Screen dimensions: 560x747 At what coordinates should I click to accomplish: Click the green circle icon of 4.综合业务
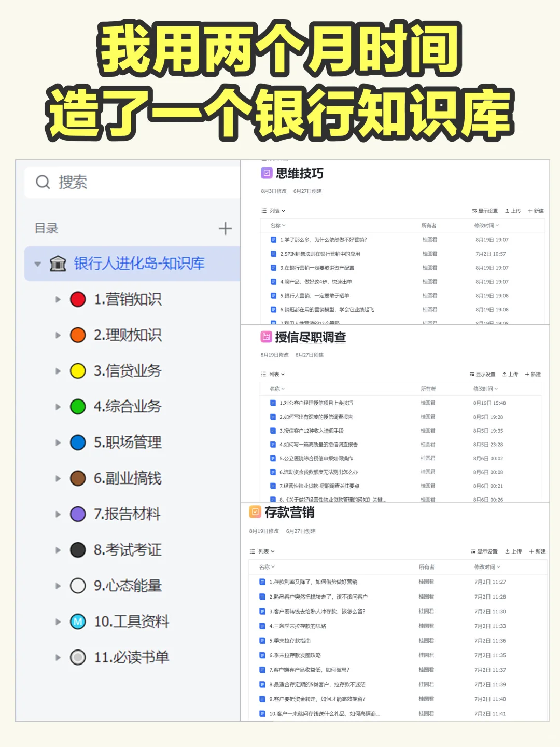point(78,407)
